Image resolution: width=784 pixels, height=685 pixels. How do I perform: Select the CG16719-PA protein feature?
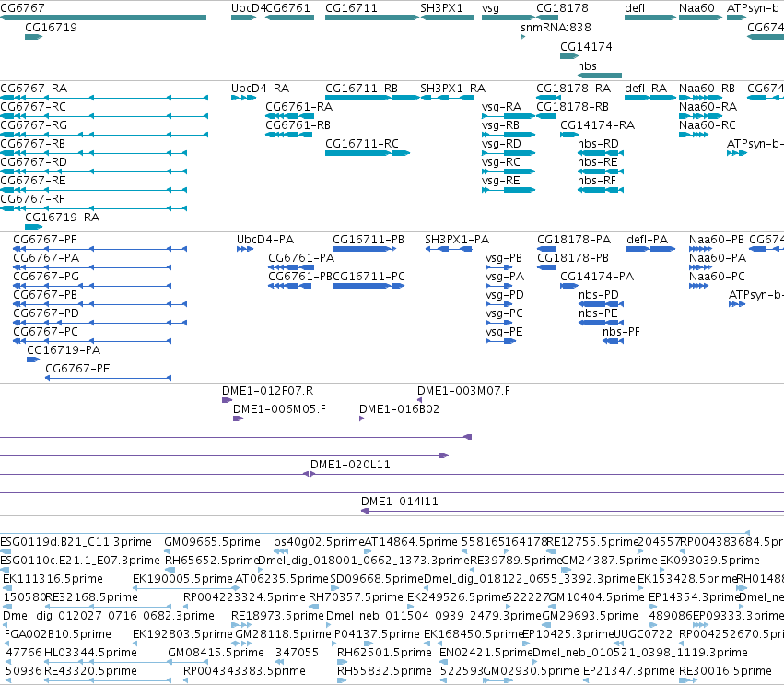[33, 360]
